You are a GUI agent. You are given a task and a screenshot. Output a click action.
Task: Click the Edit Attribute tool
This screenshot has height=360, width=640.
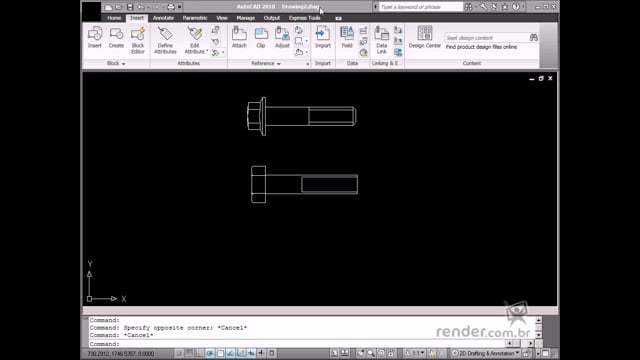point(195,40)
